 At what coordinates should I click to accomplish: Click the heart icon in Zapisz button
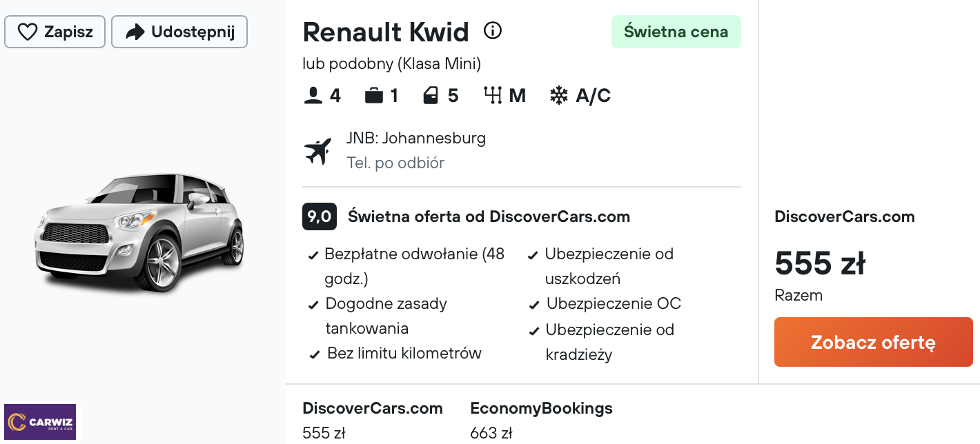(28, 32)
